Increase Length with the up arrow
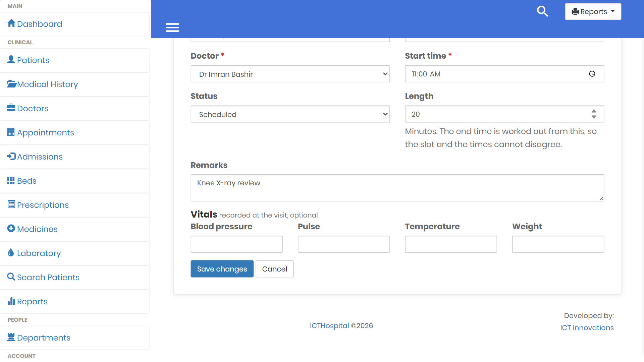 pyautogui.click(x=594, y=111)
